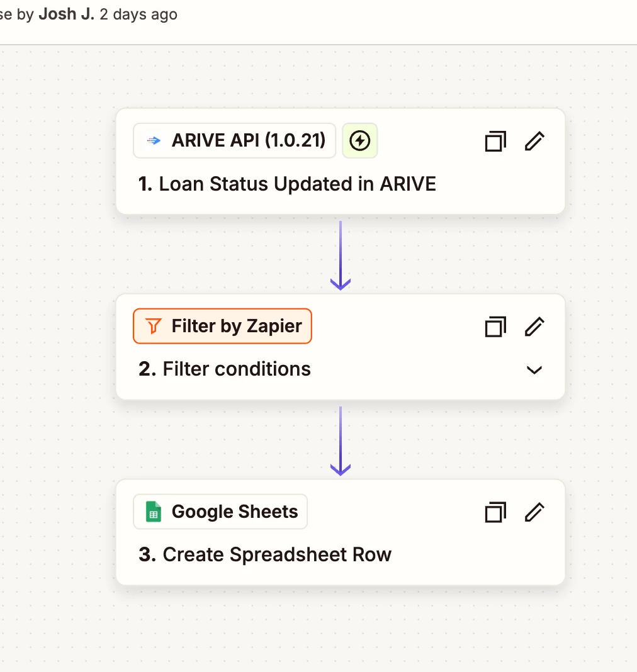This screenshot has width=637, height=672.
Task: Click pencil edit icon on Google Sheets step
Action: tap(534, 512)
